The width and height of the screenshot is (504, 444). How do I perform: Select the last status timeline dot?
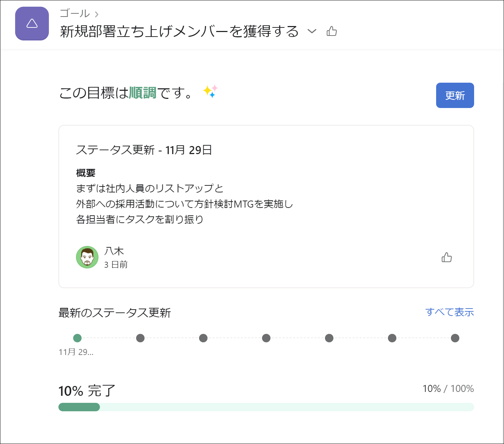point(455,338)
